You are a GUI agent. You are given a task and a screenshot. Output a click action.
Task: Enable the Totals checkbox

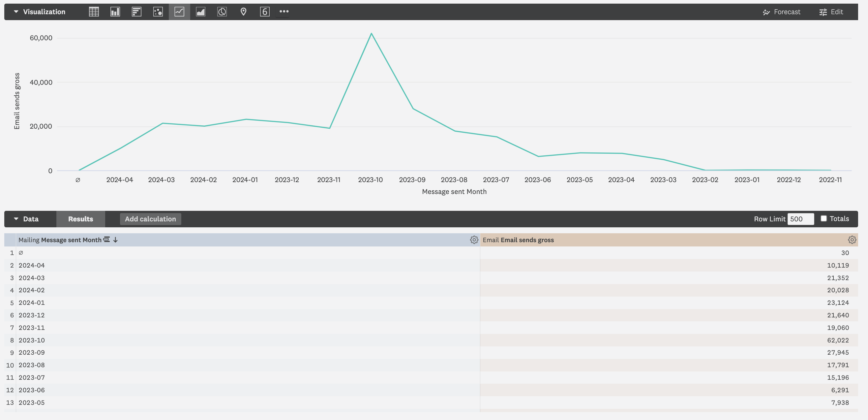tap(824, 219)
